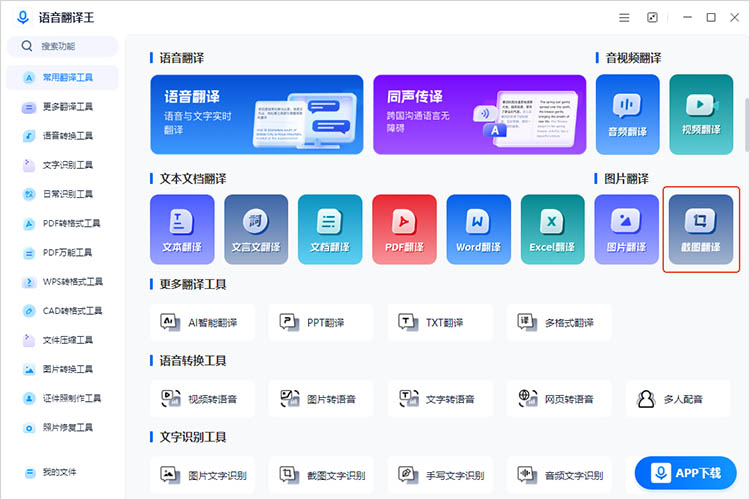Select 更多翻译工具 in the sidebar
Screen dimensions: 750x500
point(62,107)
